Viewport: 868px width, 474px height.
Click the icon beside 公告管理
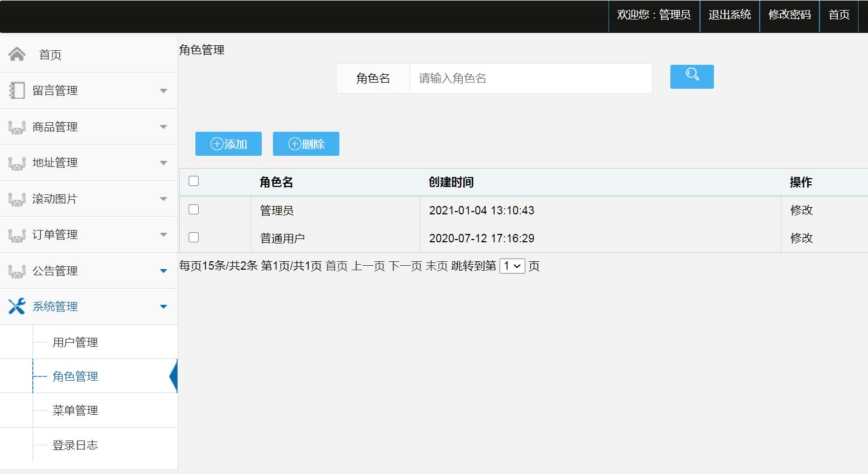pyautogui.click(x=17, y=271)
